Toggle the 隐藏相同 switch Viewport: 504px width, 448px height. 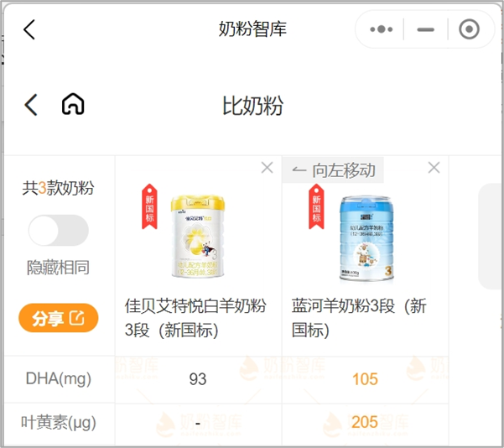pos(59,230)
